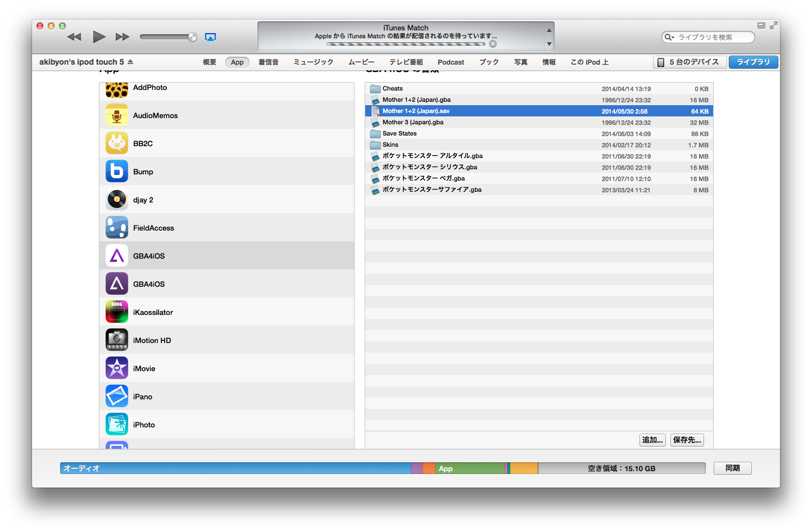Pick the FieldAccess app icon

[x=117, y=228]
